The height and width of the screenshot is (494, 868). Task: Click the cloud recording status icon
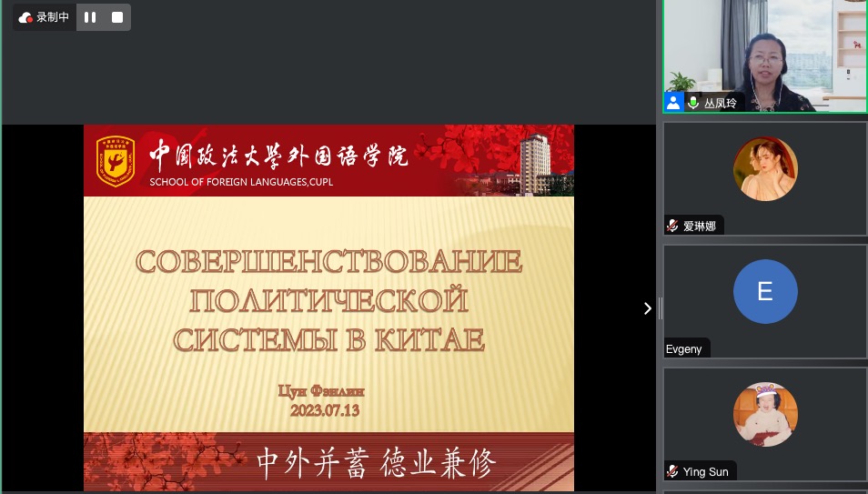pos(25,17)
